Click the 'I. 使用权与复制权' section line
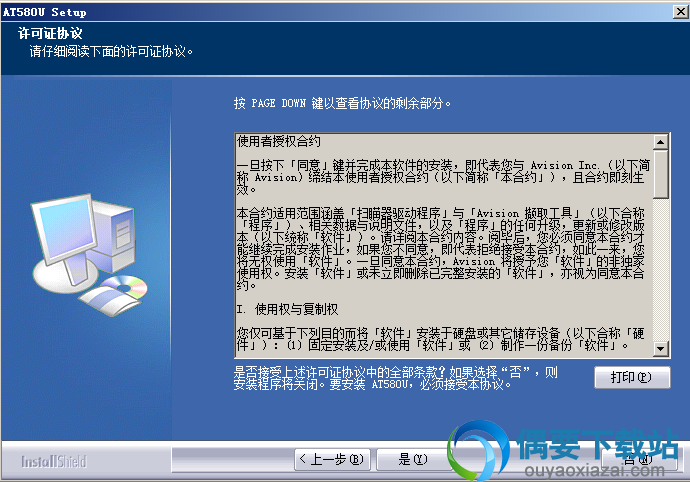Image resolution: width=690 pixels, height=482 pixels. coord(287,309)
